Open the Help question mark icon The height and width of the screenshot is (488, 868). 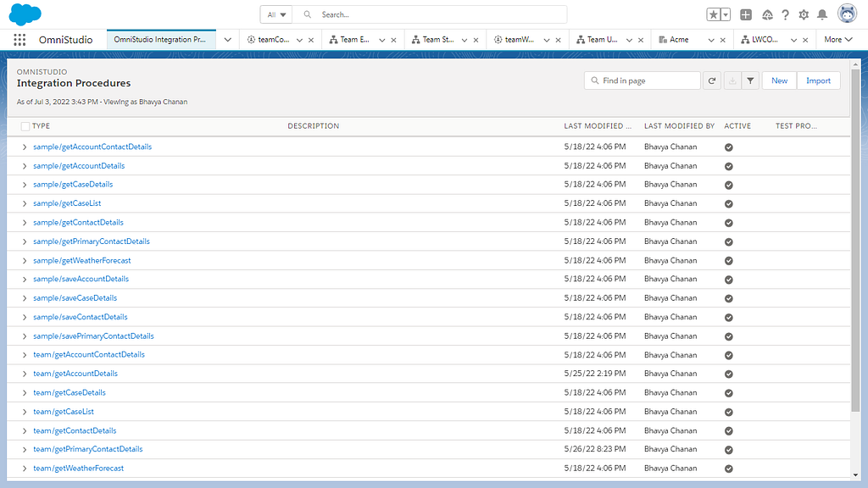tap(785, 15)
